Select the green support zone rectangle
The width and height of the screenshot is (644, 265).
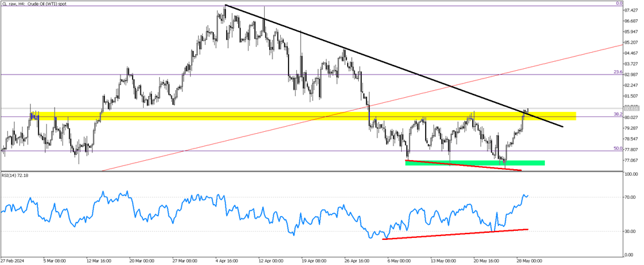(x=475, y=163)
